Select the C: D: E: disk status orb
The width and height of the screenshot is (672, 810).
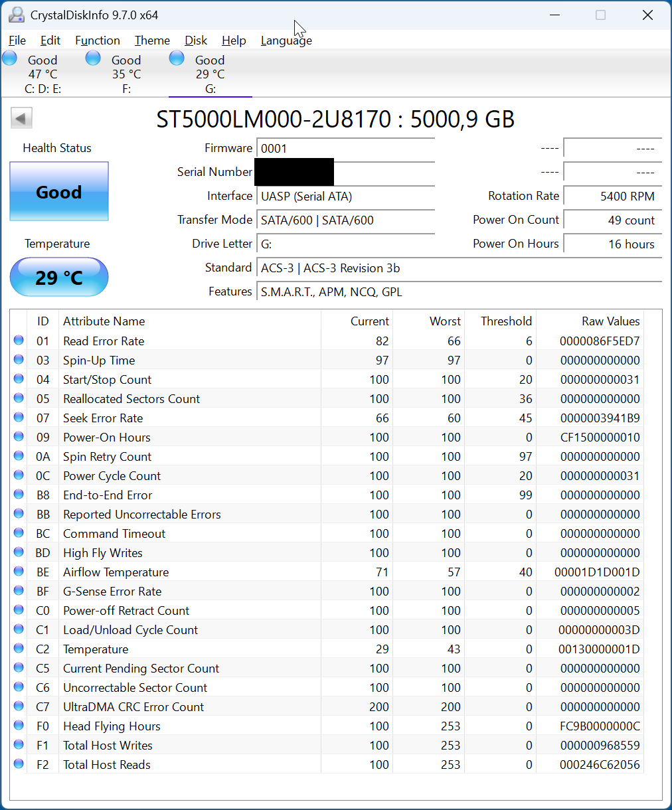click(10, 58)
